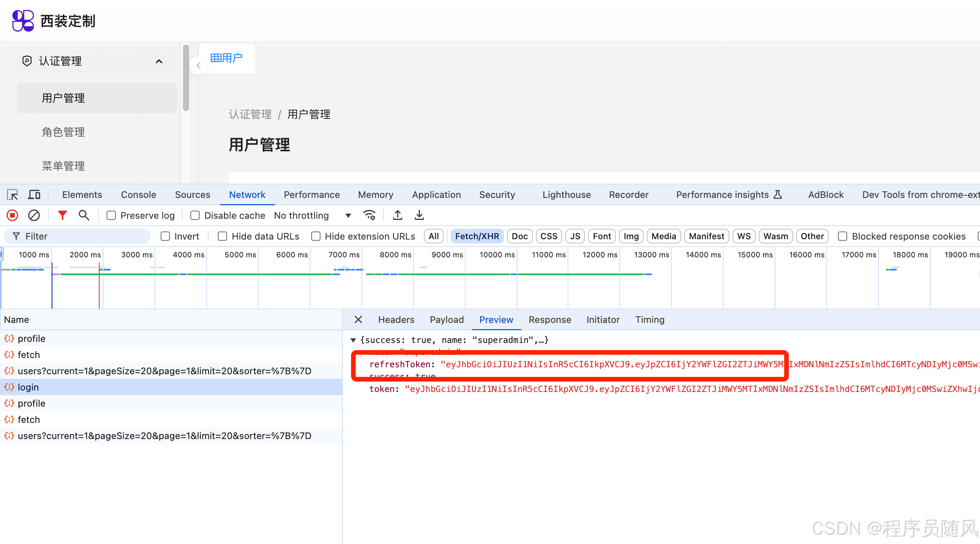
Task: Open the Payload tab
Action: 447,320
